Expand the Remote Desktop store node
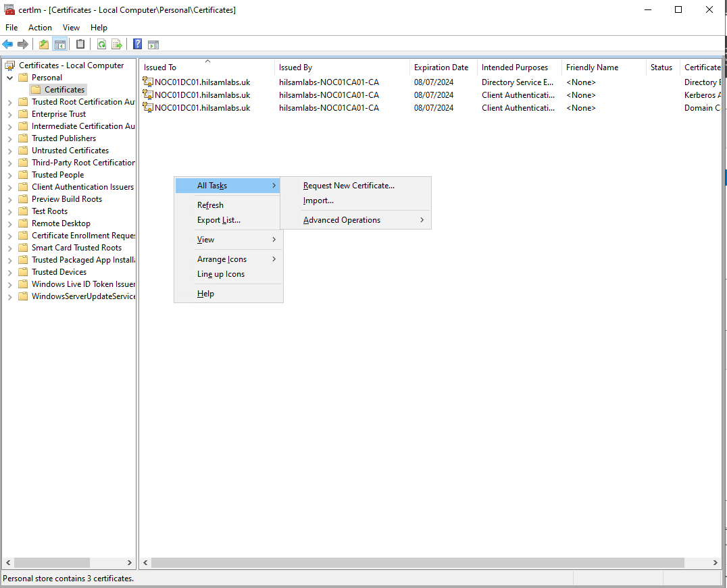 pyautogui.click(x=9, y=224)
